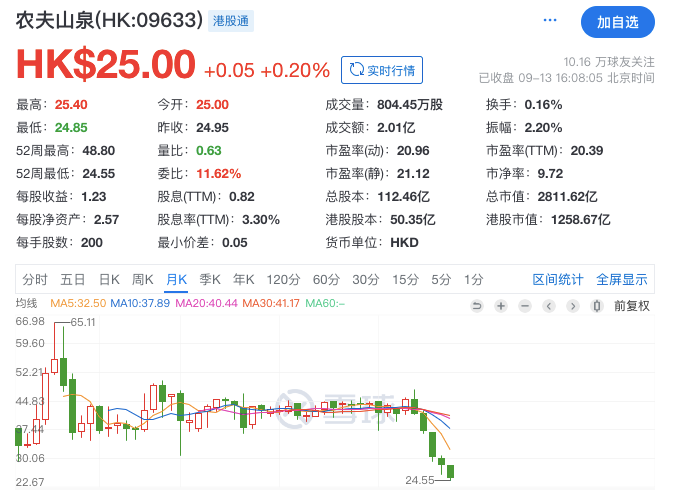Click the 股息率(TTM) value 3.30%
The image size is (685, 490).
point(261,220)
